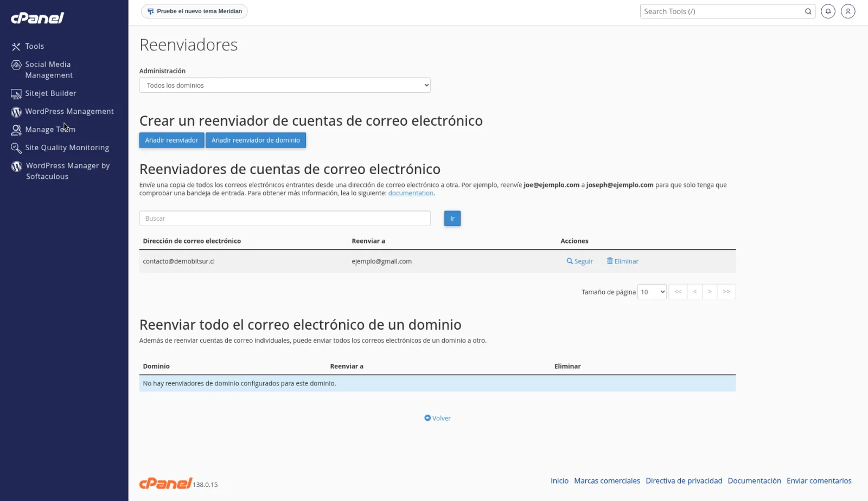Go to previous page with < button
868x501 pixels.
pos(694,292)
